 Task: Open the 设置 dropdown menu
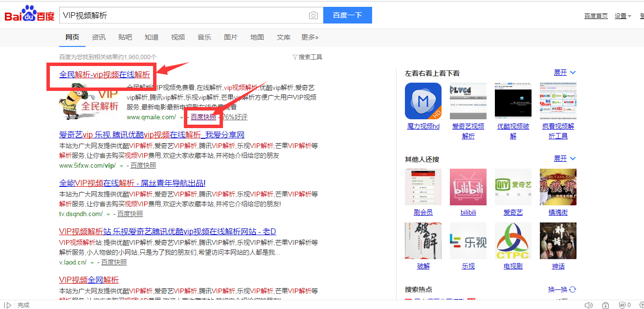tap(623, 16)
